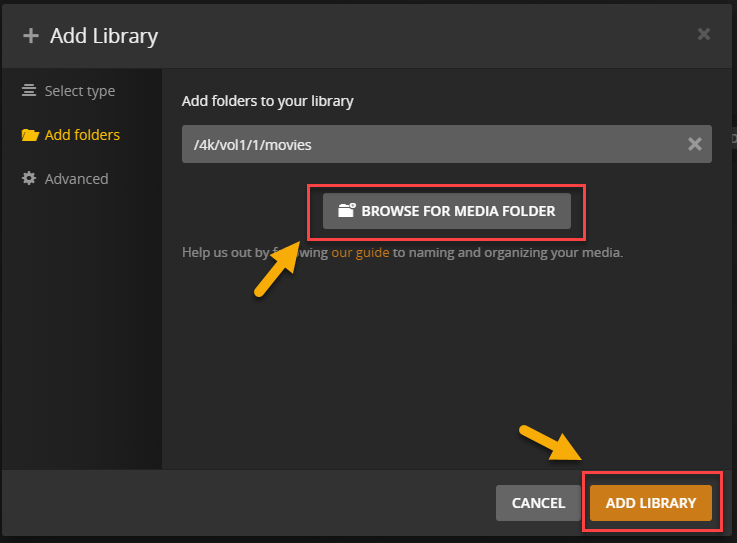Screen dimensions: 737x543
Task: Cancel adding the library
Action: coord(538,503)
